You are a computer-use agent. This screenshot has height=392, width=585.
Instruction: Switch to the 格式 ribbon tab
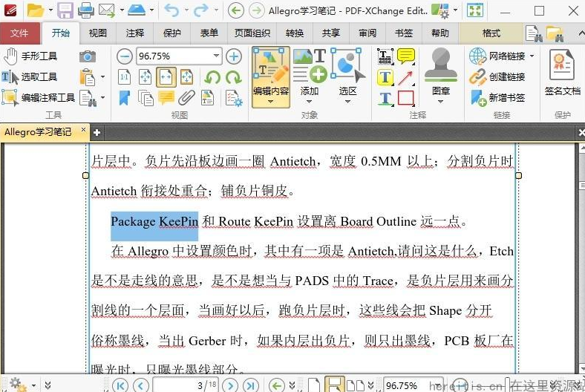[491, 33]
